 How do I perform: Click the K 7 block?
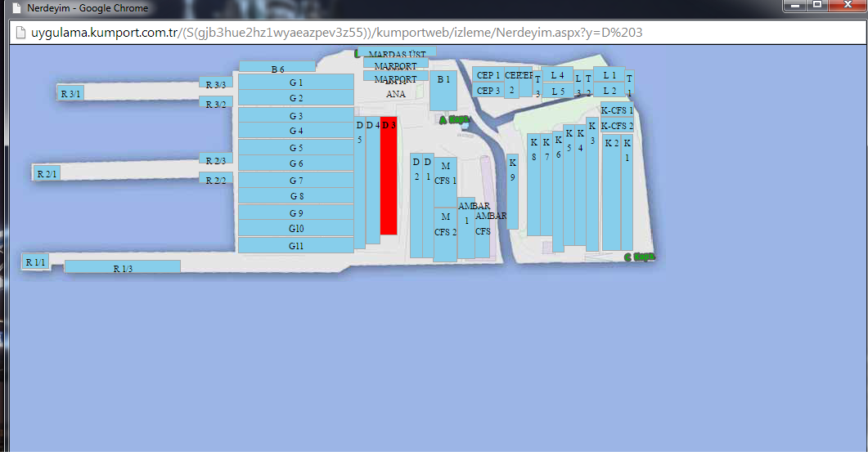pos(546,185)
